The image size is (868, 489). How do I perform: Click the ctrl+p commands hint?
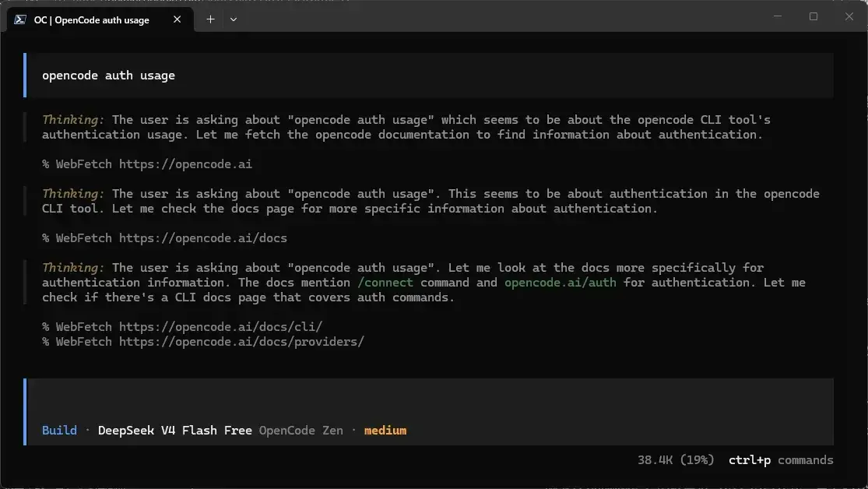point(781,460)
